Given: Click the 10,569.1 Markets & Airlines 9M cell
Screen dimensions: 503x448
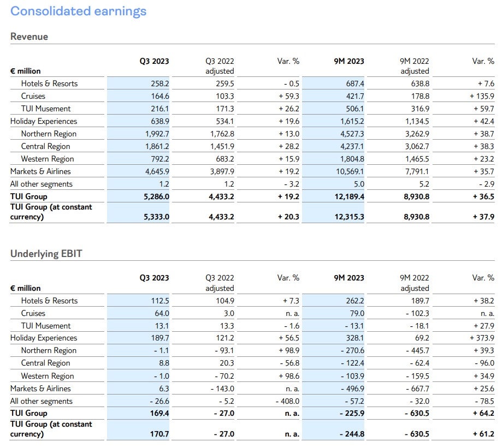Looking at the screenshot, I should [349, 171].
